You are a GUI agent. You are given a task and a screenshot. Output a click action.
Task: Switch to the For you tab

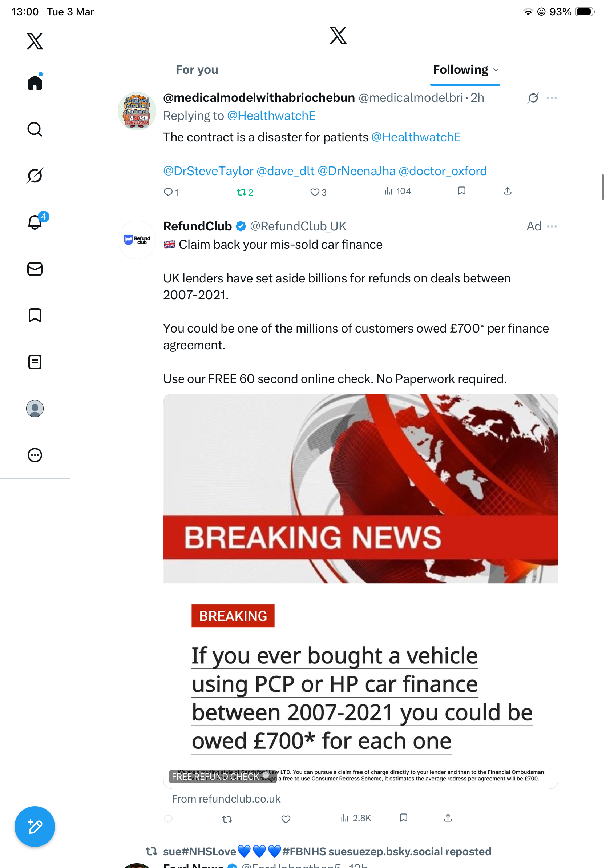197,69
